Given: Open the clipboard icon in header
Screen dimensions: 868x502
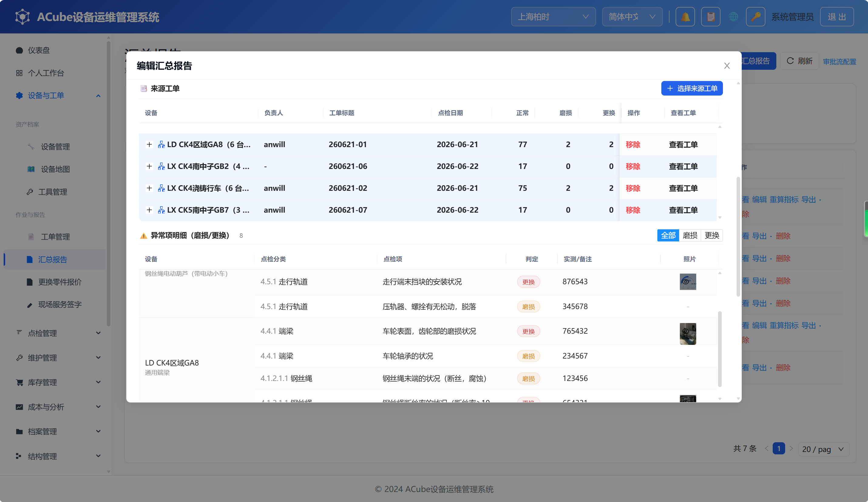Looking at the screenshot, I should tap(710, 16).
